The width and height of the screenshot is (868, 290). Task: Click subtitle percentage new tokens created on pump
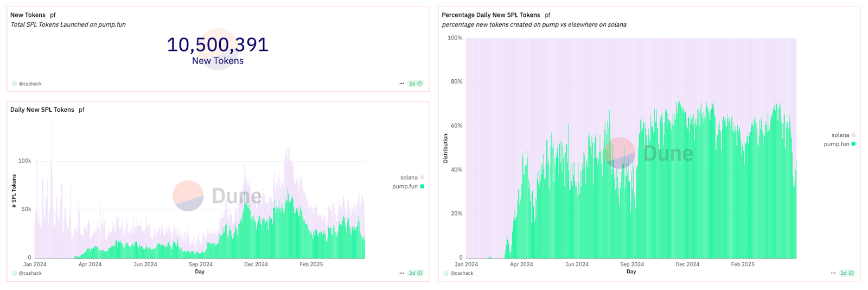tap(534, 24)
